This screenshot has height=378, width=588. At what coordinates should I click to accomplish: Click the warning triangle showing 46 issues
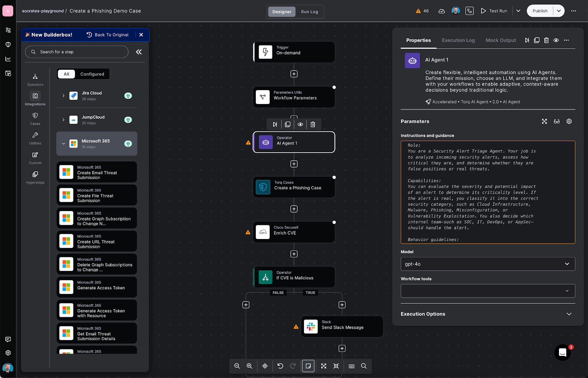click(422, 11)
